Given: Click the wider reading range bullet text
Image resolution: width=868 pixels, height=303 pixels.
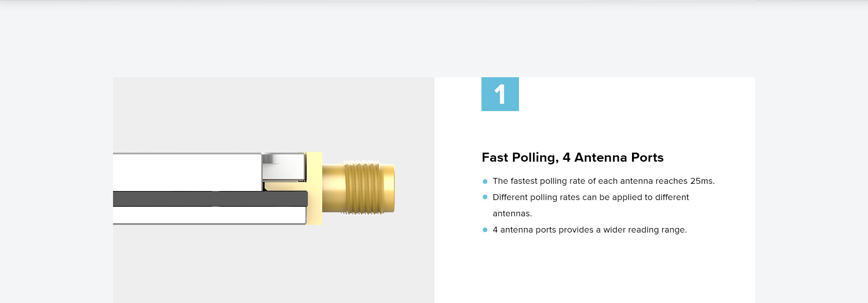Looking at the screenshot, I should click(x=590, y=230).
